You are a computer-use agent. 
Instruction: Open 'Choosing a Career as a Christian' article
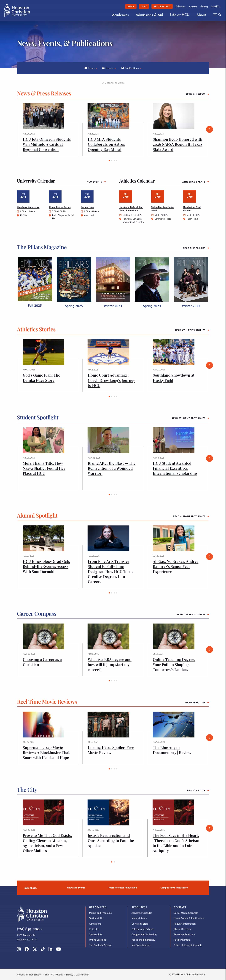(x=42, y=662)
